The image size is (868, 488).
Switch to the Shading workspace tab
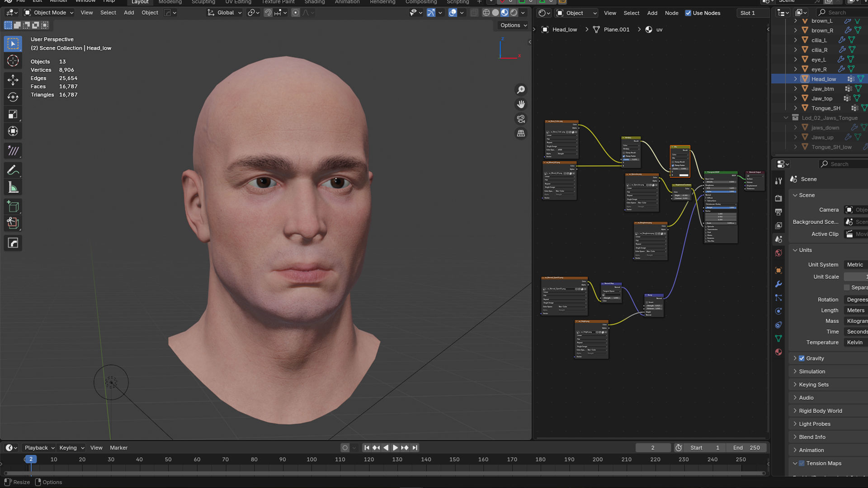[x=315, y=2]
